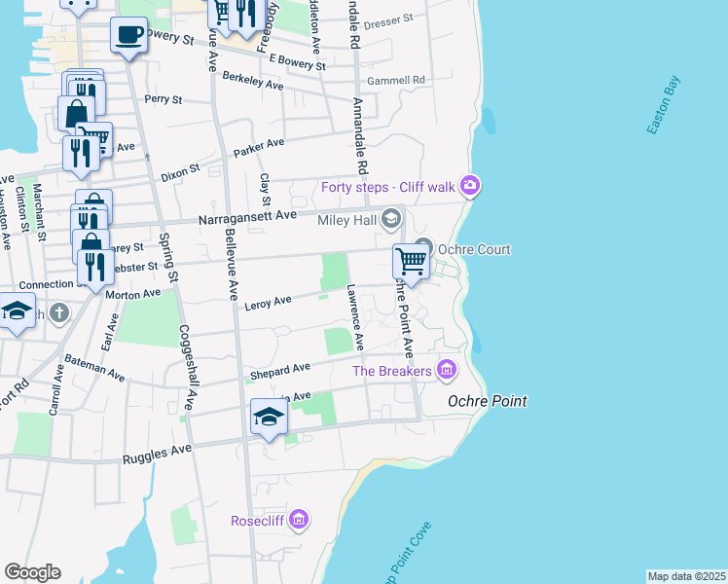Click the restaurant marker beside Freebody St
728x584 pixels.
[x=246, y=17]
